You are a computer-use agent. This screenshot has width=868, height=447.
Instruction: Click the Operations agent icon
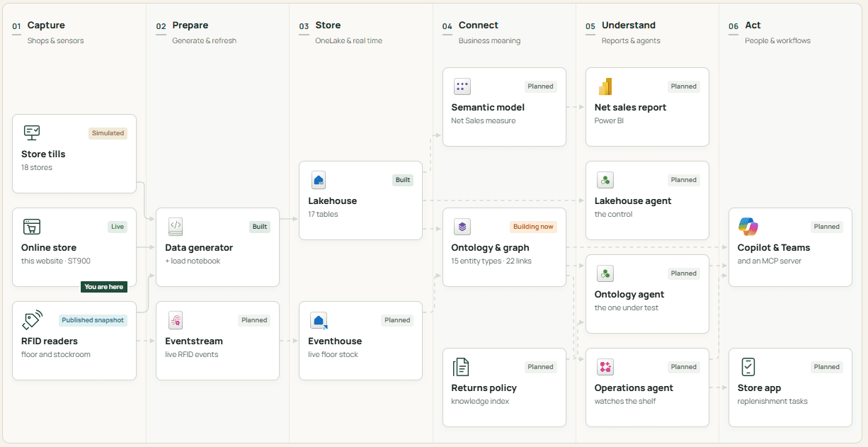point(605,367)
